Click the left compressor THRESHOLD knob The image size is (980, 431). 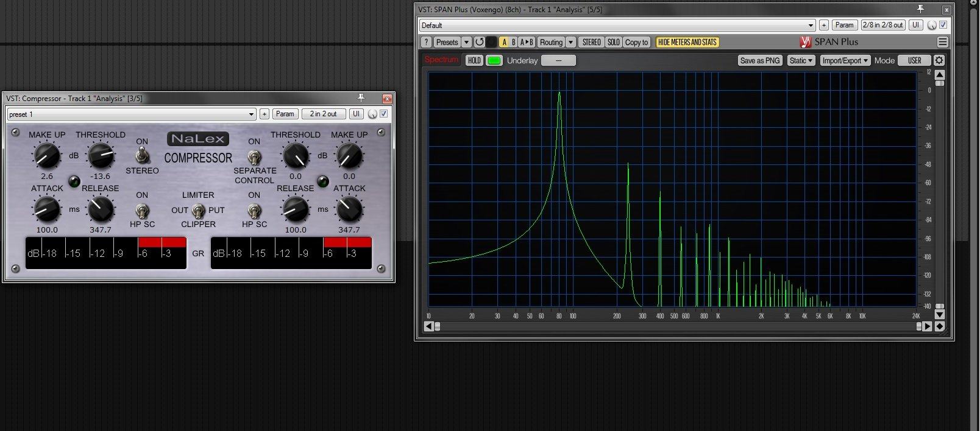pos(101,156)
